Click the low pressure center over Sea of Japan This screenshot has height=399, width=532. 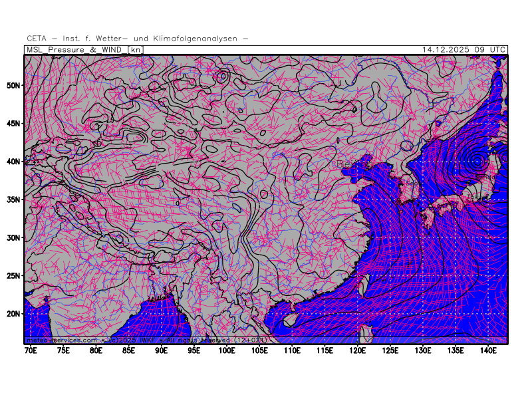click(477, 161)
